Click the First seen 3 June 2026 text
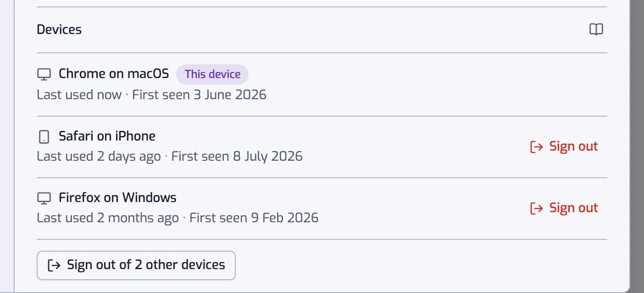Viewport: 644px width, 293px height. (199, 95)
